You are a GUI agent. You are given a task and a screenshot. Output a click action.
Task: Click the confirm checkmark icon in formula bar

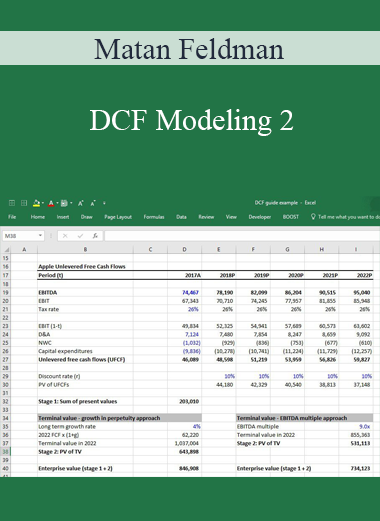pos(80,236)
